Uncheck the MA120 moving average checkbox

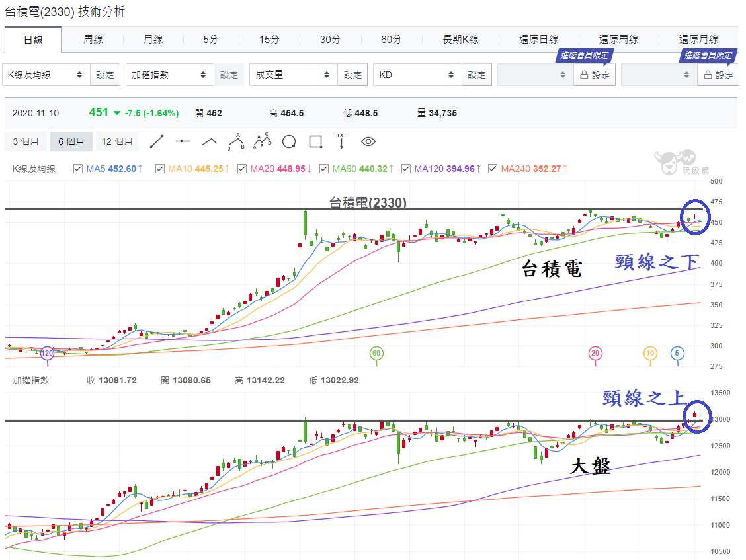coord(406,169)
